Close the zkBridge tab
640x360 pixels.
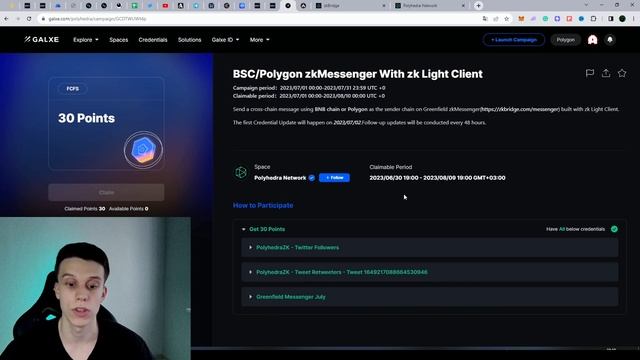(x=384, y=6)
